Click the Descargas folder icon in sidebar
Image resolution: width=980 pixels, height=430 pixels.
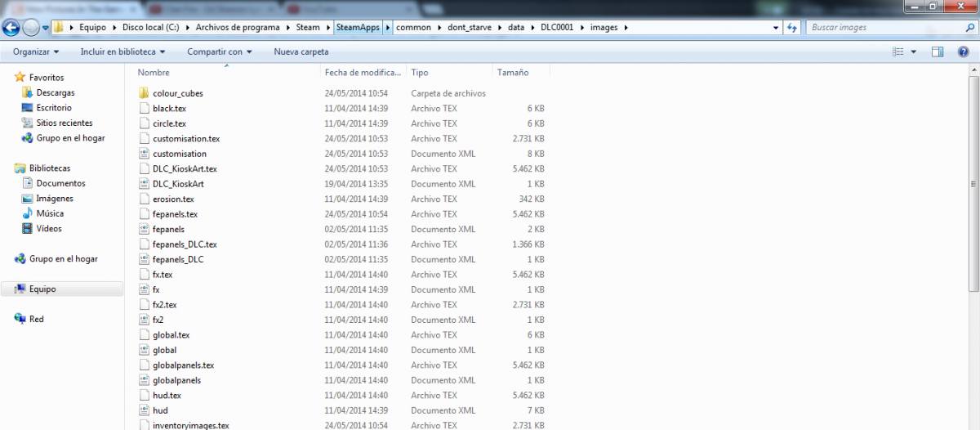28,92
